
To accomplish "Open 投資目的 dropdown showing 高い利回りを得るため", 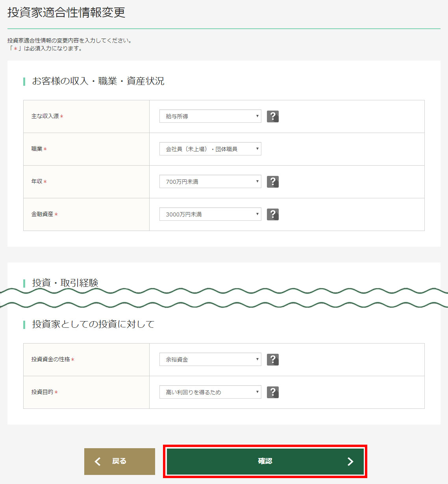I will click(210, 392).
